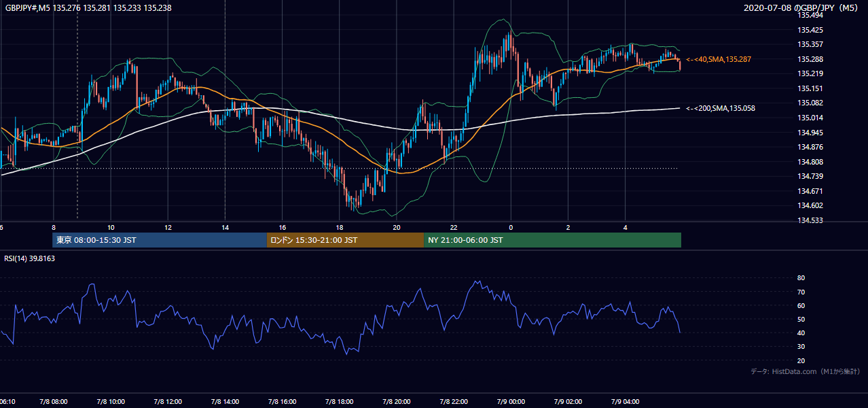Click the '2020-07-08 のGBP/JPY (M5)' chart title

(802, 7)
